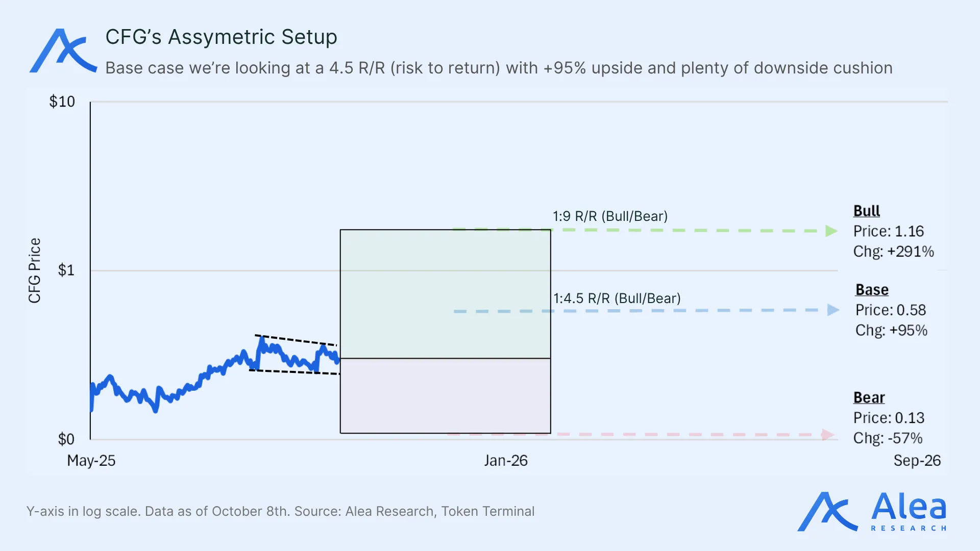Click the 1:4.5 R/R (Bull/Bear) label
980x551 pixels.
point(617,298)
